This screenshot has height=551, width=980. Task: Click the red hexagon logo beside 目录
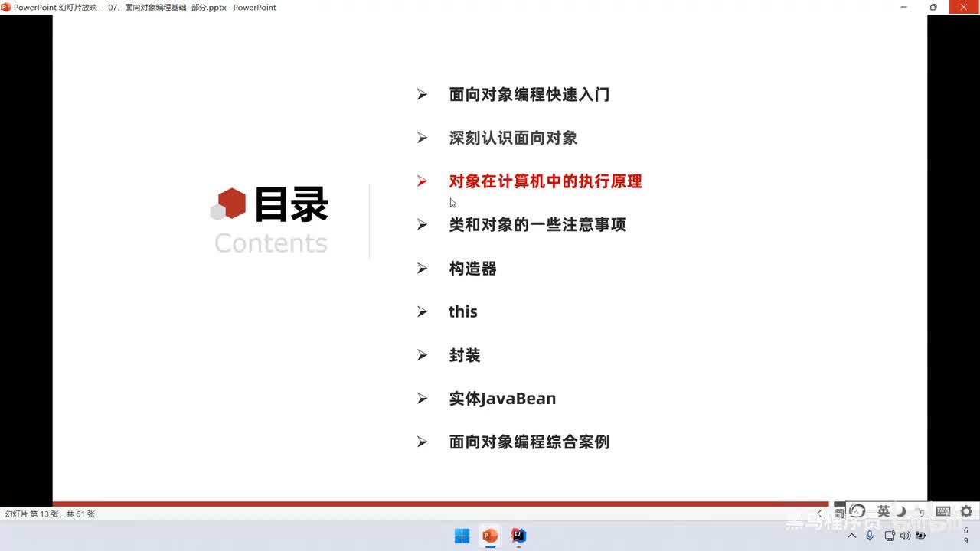[x=230, y=203]
